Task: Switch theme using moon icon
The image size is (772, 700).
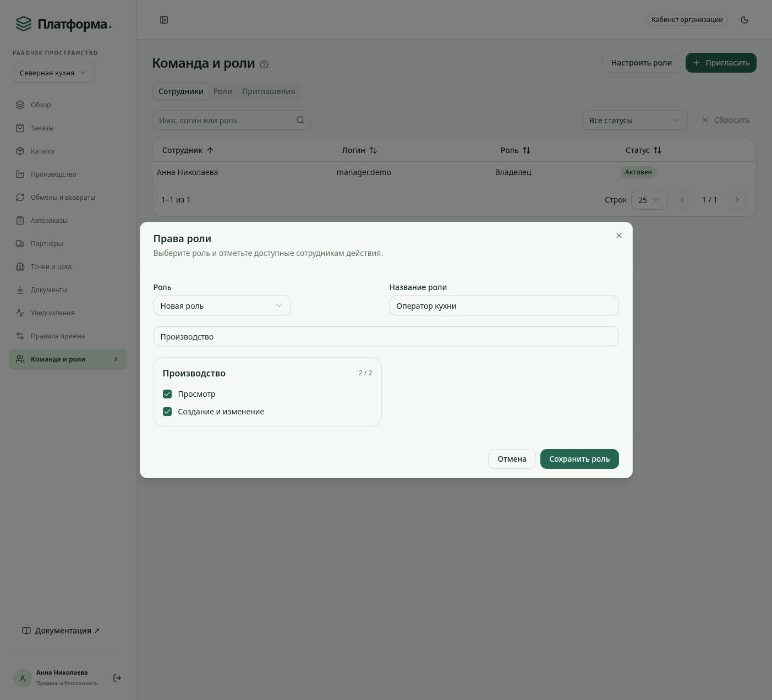Action: click(x=744, y=20)
